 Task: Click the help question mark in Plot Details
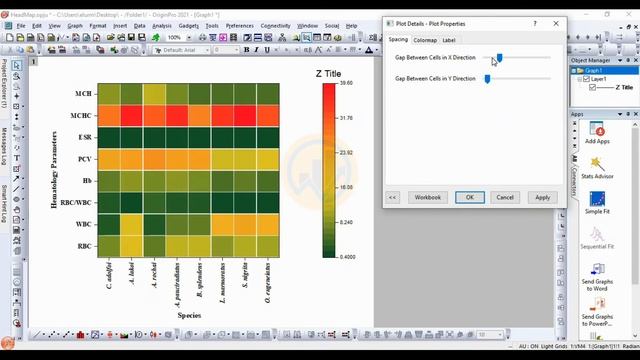coord(535,24)
